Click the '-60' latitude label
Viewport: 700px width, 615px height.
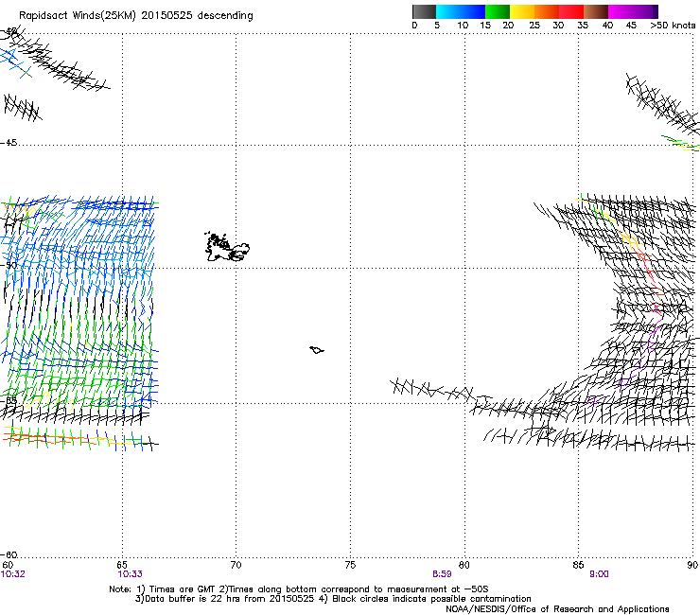(x=9, y=554)
